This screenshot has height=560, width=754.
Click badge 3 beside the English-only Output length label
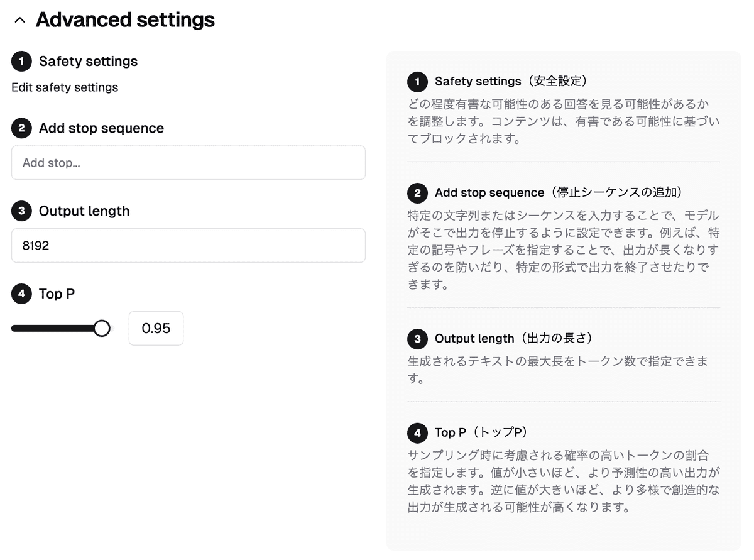[x=21, y=211]
